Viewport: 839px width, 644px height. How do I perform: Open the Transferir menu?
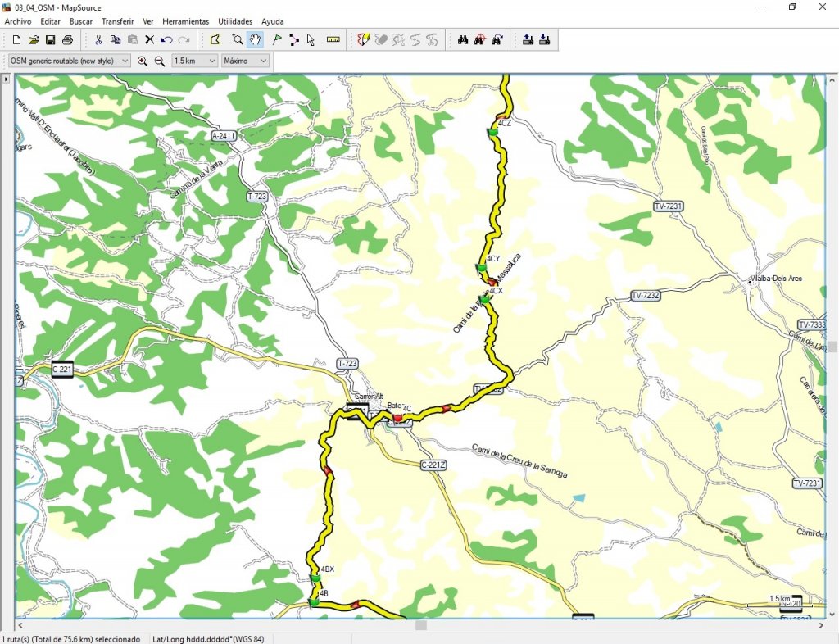click(x=118, y=21)
